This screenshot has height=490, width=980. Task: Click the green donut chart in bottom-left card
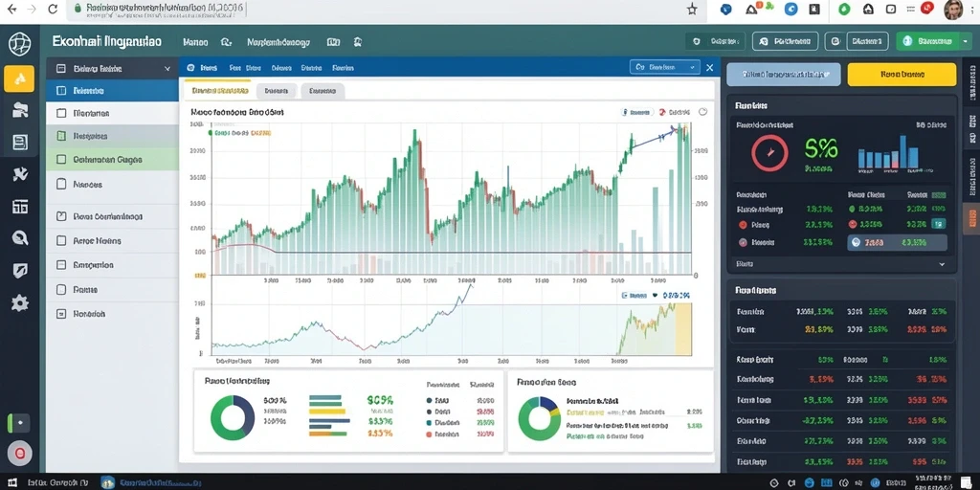click(x=233, y=418)
